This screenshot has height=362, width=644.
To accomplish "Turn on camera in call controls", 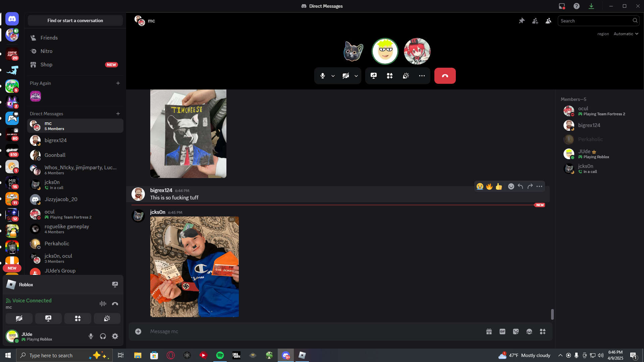I will (345, 76).
